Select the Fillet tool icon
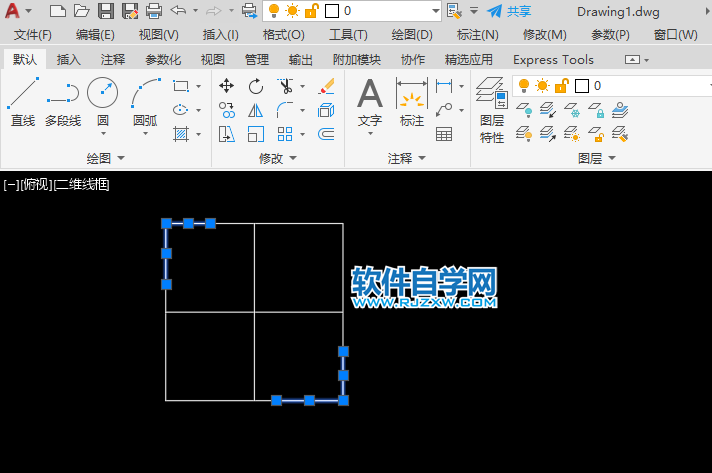Screen dimensions: 712x473 pos(285,110)
